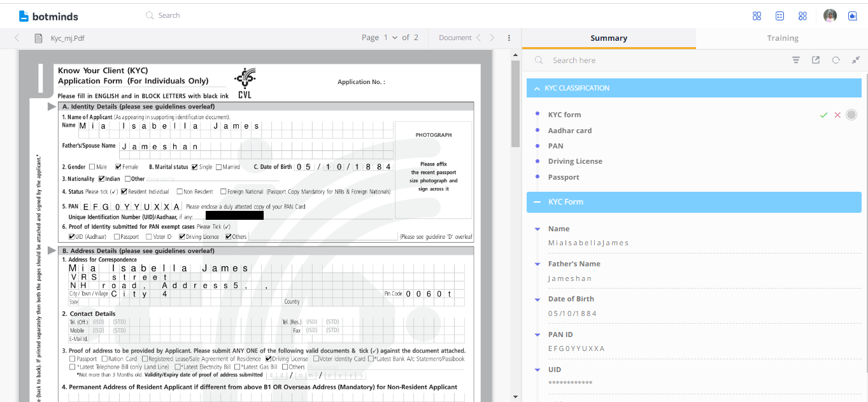Tick the Non Resident checkbox

[180, 191]
